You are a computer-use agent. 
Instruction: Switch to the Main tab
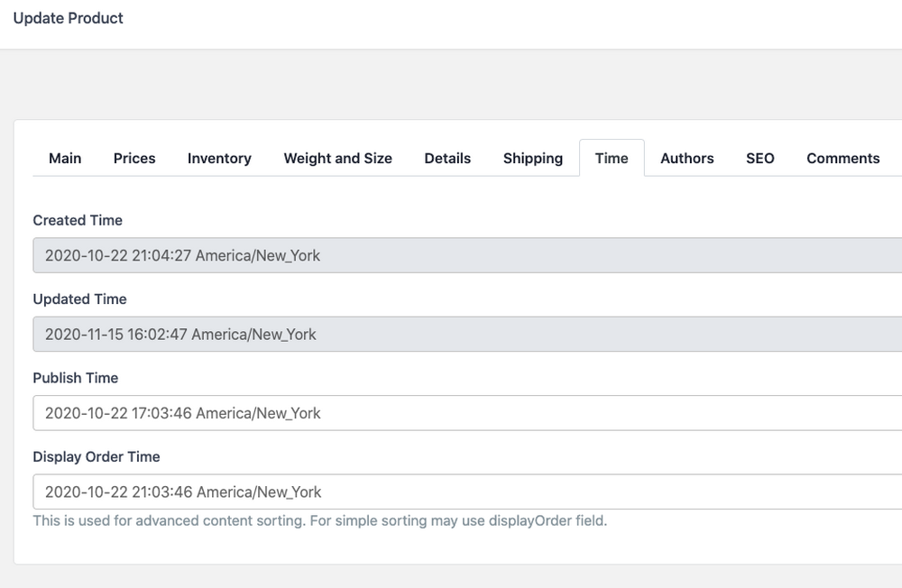click(65, 158)
